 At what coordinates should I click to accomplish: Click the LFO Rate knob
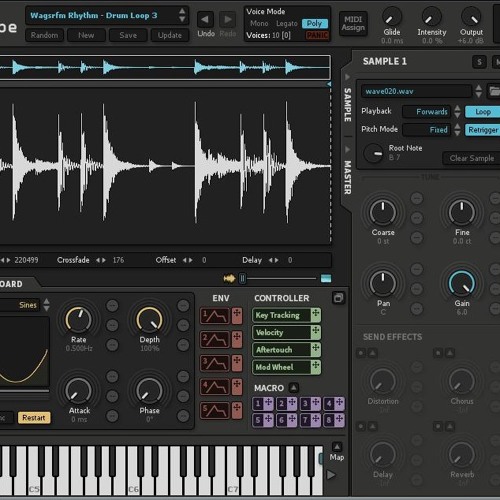[79, 319]
